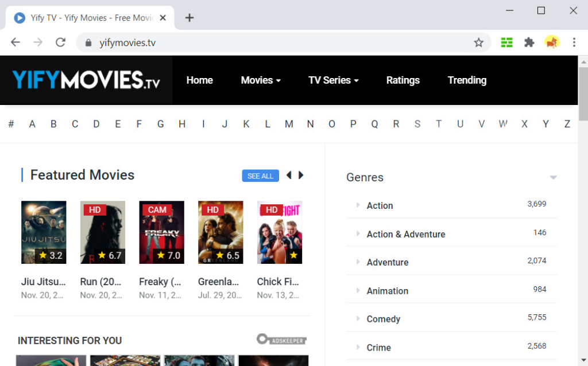Screen dimensions: 588x366
Task: Collapse the Genres panel arrow
Action: 553,178
